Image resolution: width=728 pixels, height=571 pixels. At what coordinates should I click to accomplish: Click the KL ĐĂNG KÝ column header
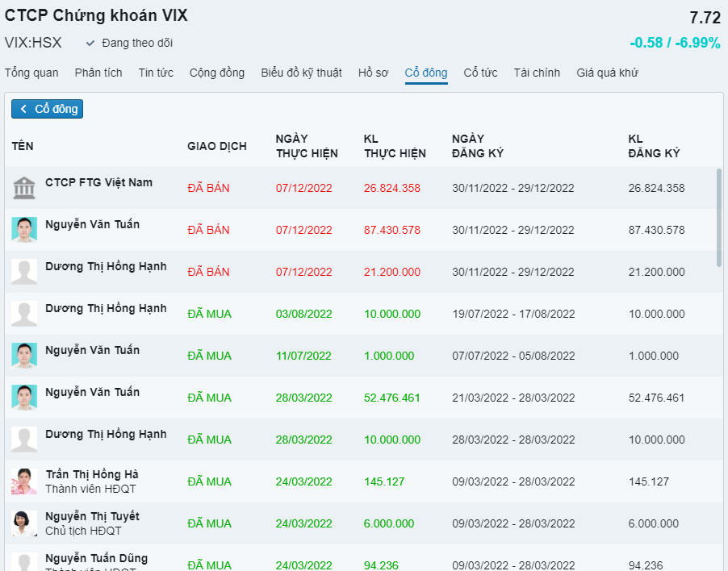tap(654, 146)
